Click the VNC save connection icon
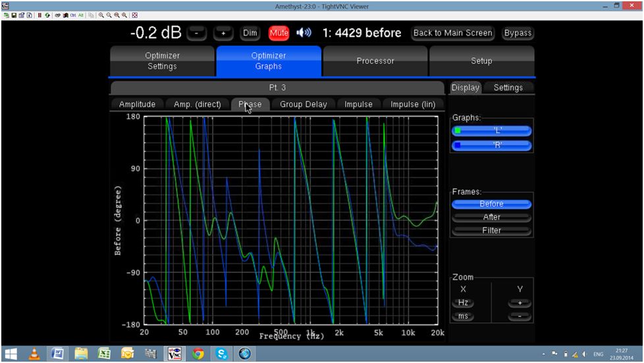Screen dimensions: 644x363 (13, 14)
